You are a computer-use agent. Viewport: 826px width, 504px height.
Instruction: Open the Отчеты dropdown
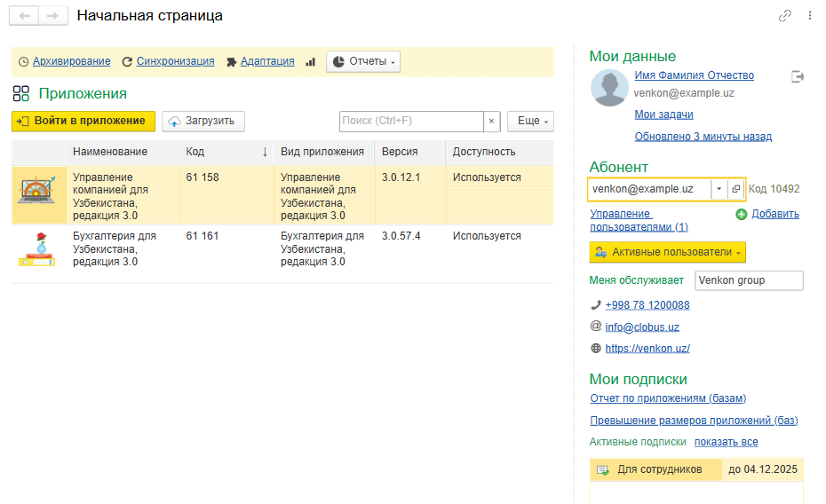[x=364, y=61]
